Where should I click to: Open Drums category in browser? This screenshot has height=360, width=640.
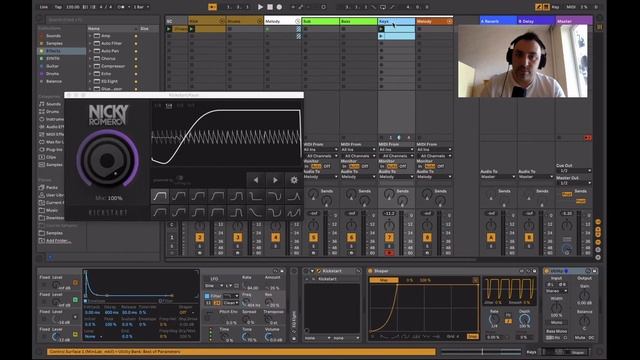pos(52,111)
